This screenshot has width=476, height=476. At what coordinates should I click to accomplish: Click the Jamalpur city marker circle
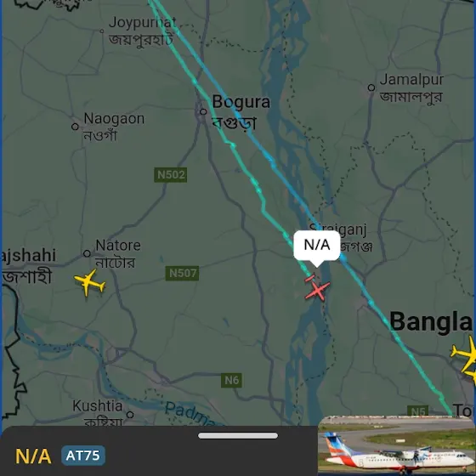click(371, 88)
